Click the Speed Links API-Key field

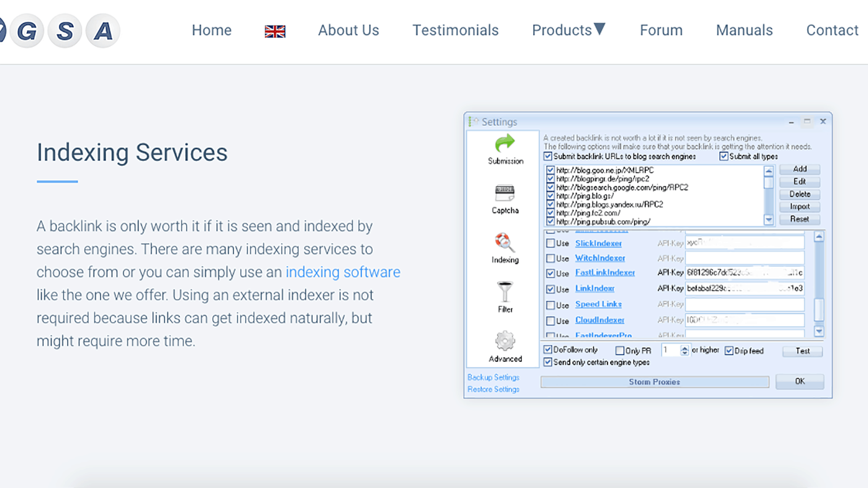point(745,304)
